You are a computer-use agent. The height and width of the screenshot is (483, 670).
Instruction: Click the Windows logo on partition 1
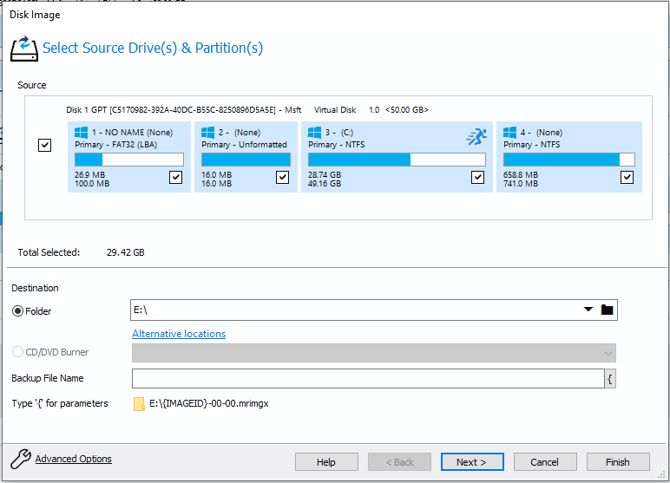pos(81,132)
